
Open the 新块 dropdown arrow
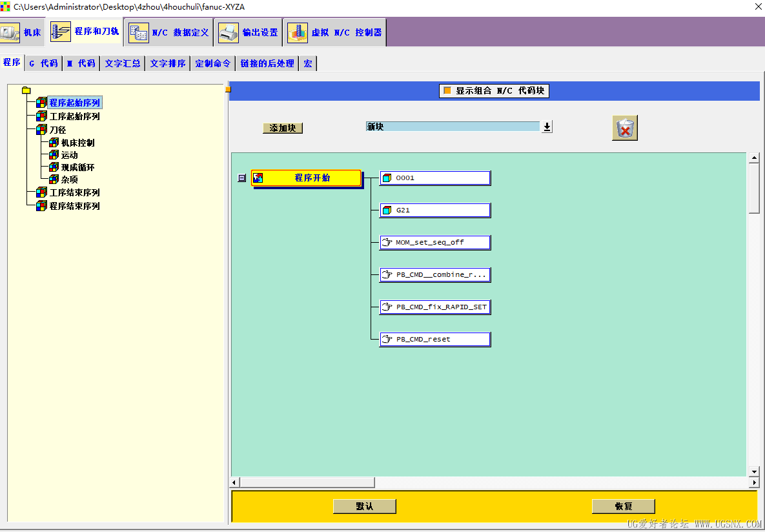[x=547, y=127]
